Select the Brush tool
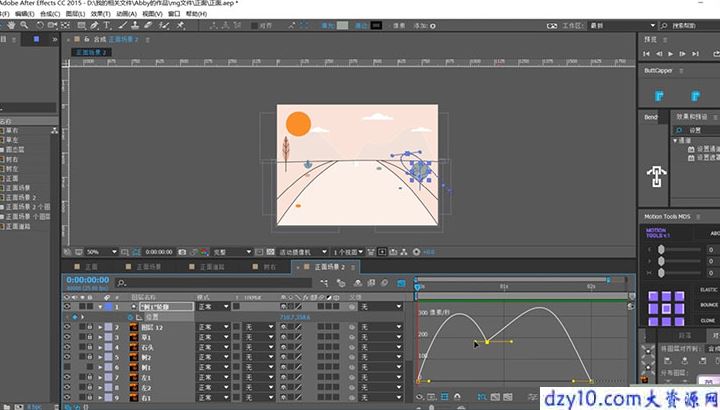The height and width of the screenshot is (410, 720). pyautogui.click(x=123, y=25)
